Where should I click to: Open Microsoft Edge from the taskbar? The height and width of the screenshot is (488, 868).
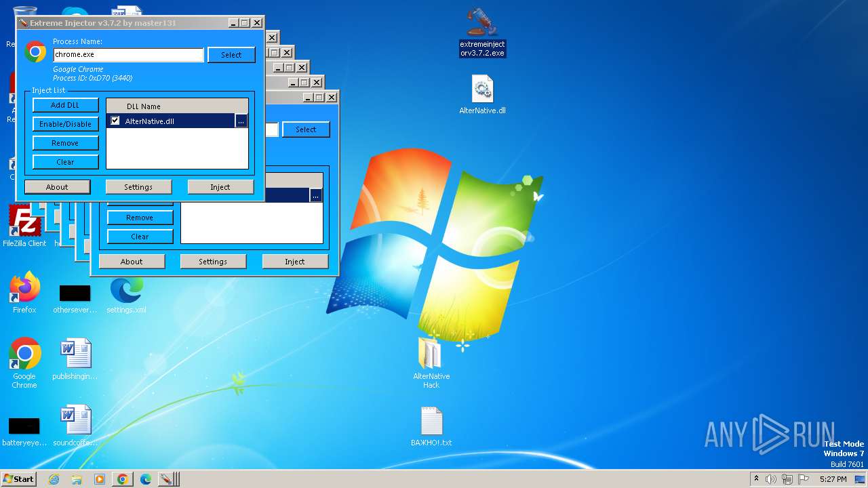[x=145, y=479]
